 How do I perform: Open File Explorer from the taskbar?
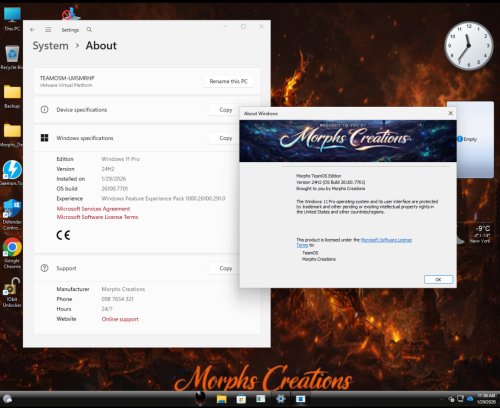click(x=222, y=399)
